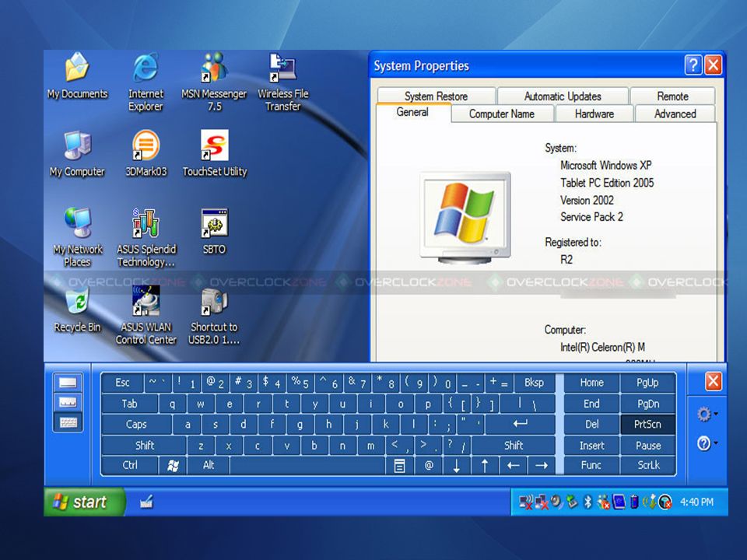Click the wireless network disconnected tray icon
This screenshot has width=747, height=560.
click(526, 502)
